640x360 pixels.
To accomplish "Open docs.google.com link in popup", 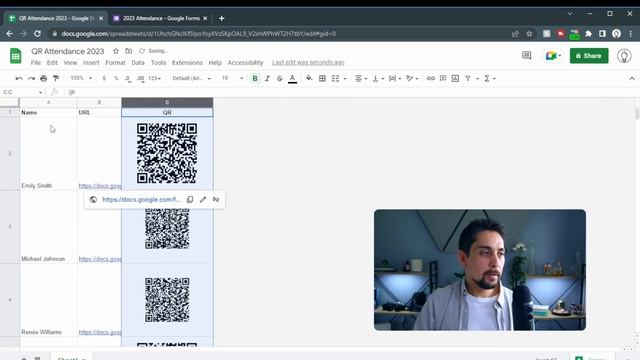I will click(x=141, y=200).
